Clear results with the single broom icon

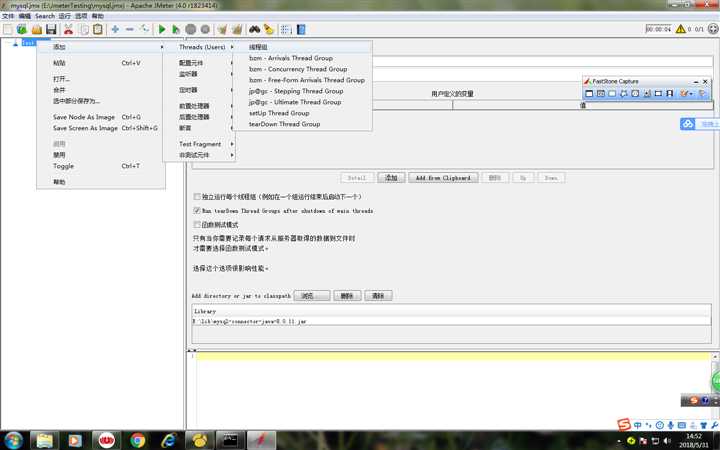point(222,29)
